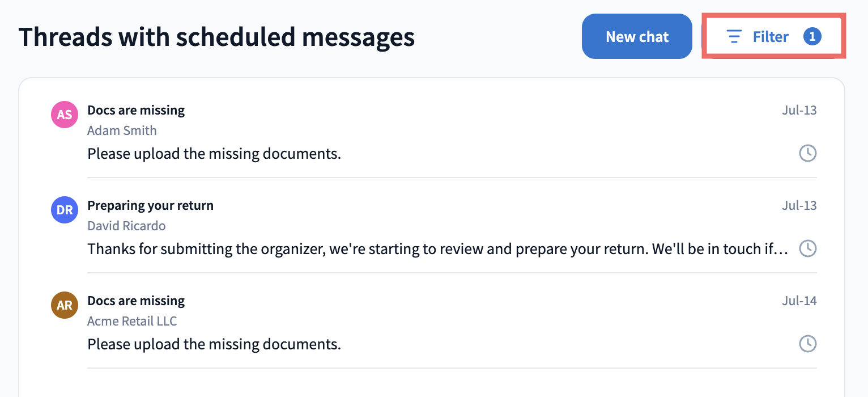Click the scheduled clock icon on David Ricardo thread
The width and height of the screenshot is (868, 397).
click(x=807, y=248)
